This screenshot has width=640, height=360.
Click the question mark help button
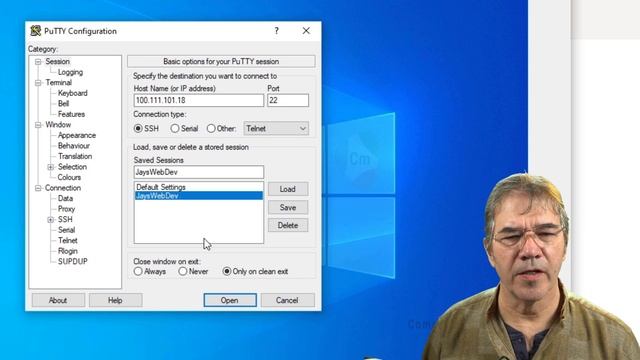click(x=277, y=31)
